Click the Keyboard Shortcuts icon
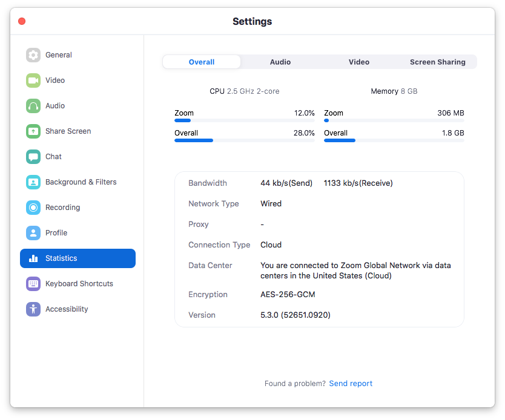Viewport: 505px width, 420px height. pyautogui.click(x=33, y=284)
